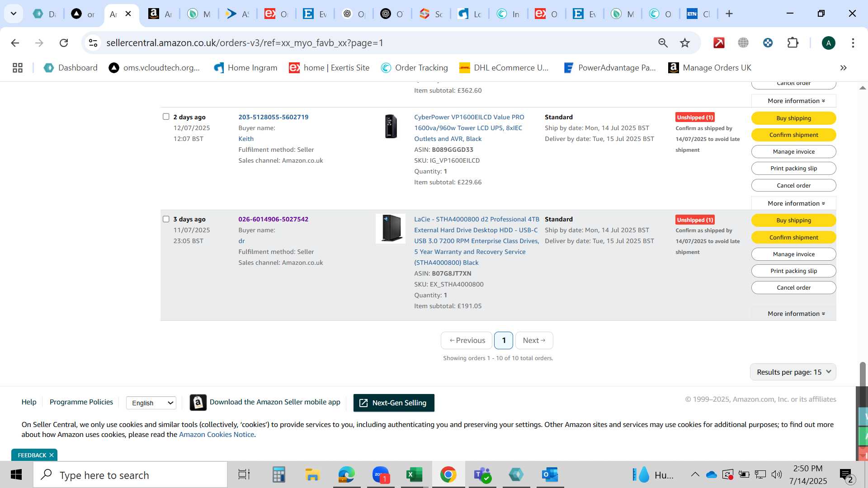This screenshot has width=868, height=488.
Task: Select checkbox for order 026-6014906-5027542
Action: click(x=166, y=219)
